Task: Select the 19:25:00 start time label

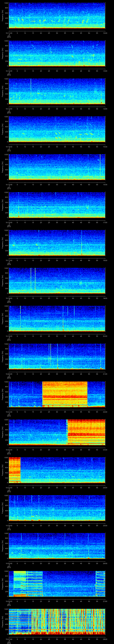Action: (9, 563)
